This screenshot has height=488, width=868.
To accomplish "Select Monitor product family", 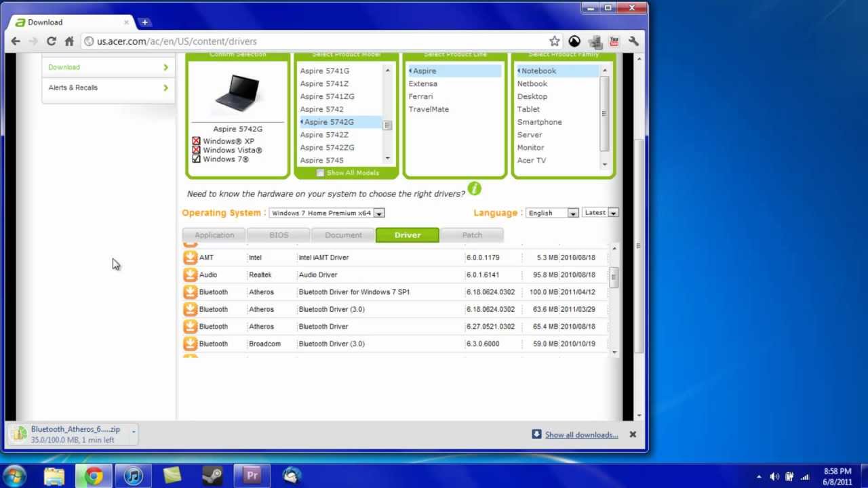I will coord(530,148).
